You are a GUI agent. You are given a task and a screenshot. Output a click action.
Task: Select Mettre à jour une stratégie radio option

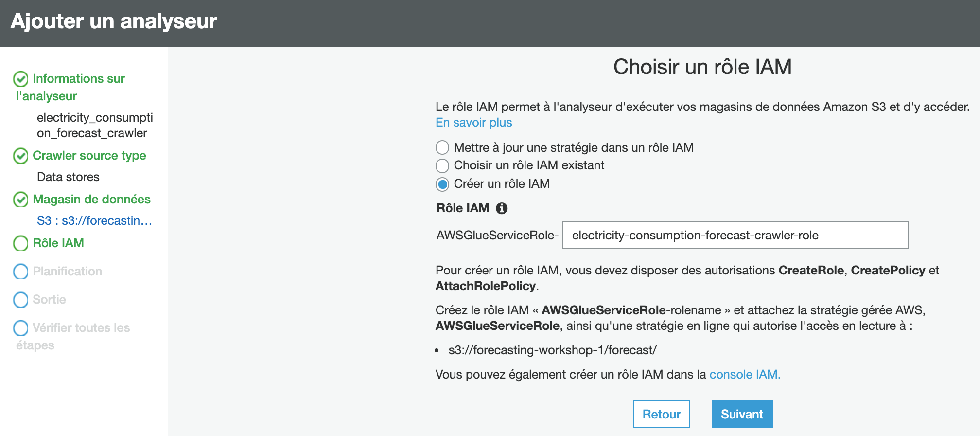tap(442, 147)
